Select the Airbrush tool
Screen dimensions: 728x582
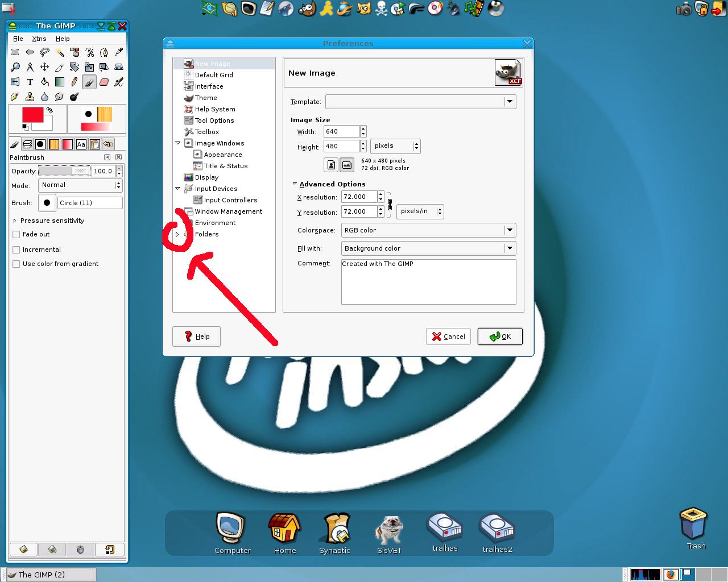(x=119, y=82)
